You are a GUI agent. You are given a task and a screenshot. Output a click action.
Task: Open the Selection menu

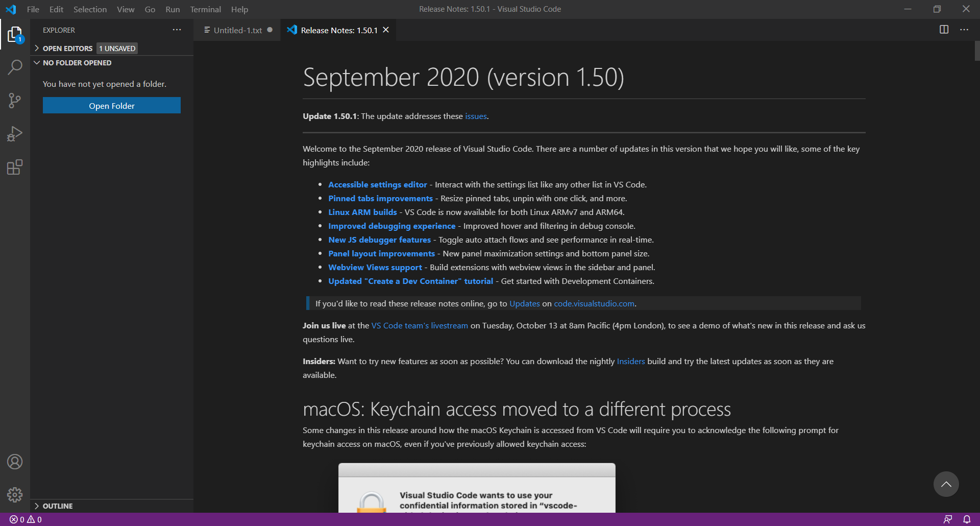click(90, 9)
